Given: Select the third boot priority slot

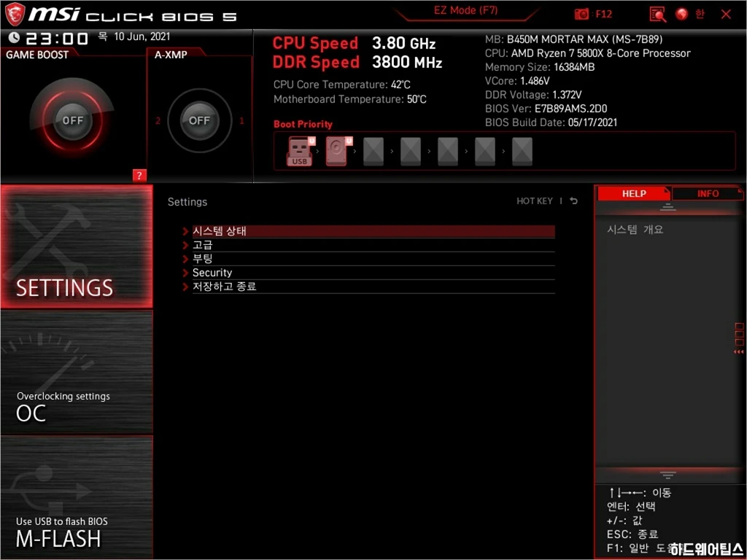Looking at the screenshot, I should coord(373,152).
